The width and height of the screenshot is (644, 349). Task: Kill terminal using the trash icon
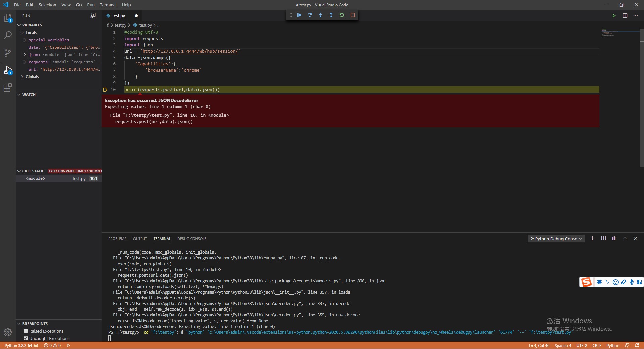614,238
